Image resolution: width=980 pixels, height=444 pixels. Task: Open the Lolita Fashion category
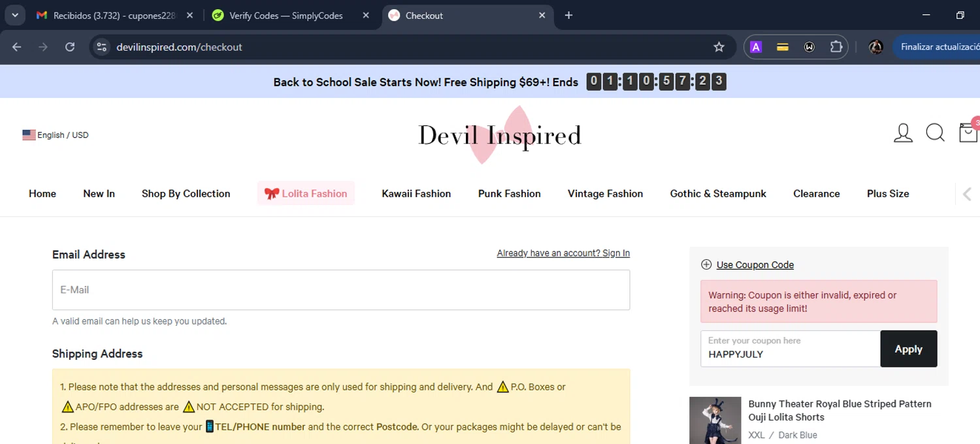click(306, 193)
